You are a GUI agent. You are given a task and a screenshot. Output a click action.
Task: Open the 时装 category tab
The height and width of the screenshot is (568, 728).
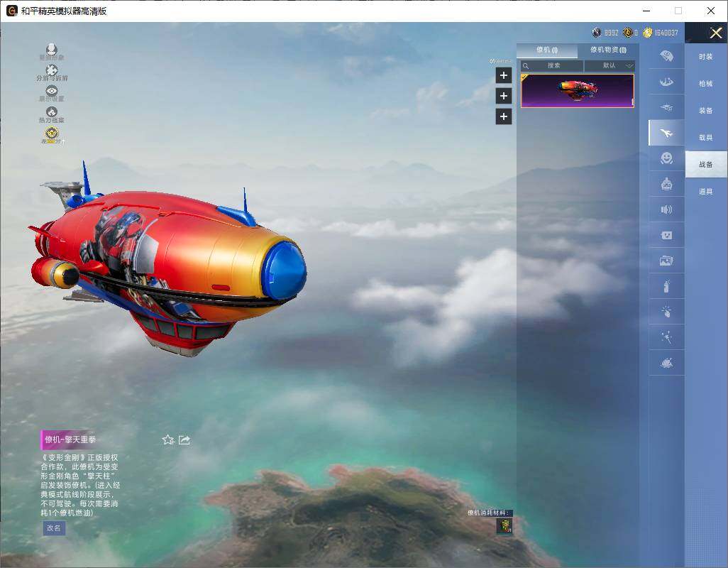point(706,57)
